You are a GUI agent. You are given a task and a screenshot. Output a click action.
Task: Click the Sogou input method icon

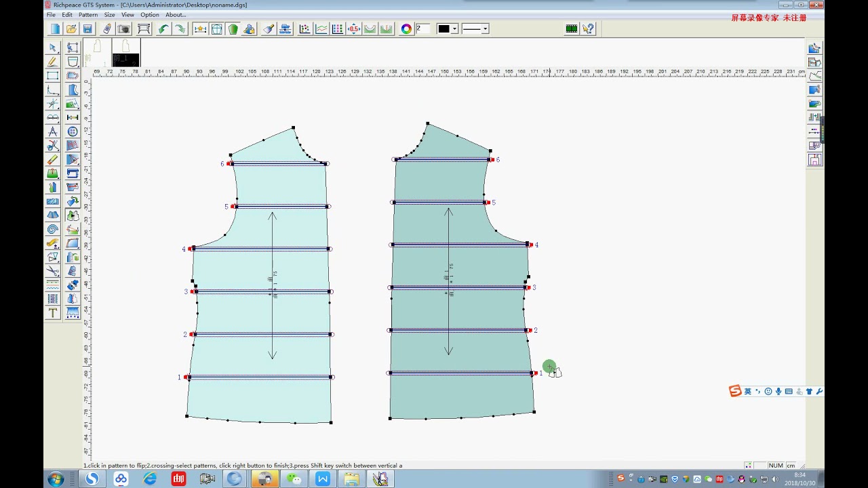[x=735, y=391]
